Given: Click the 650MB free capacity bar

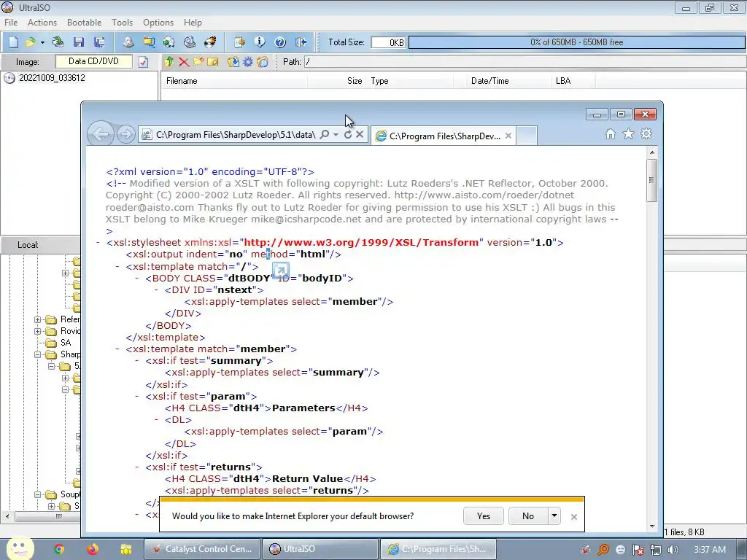Looking at the screenshot, I should tap(576, 42).
